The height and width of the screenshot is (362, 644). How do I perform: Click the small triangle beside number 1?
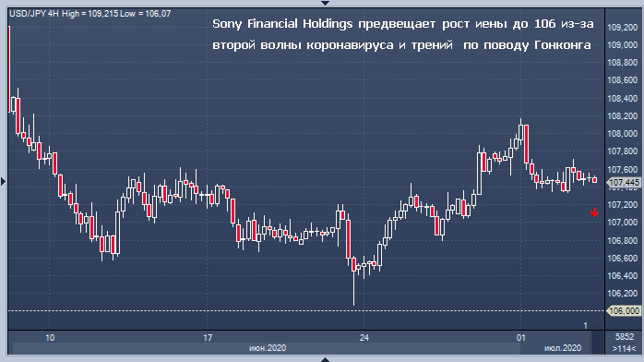click(594, 326)
